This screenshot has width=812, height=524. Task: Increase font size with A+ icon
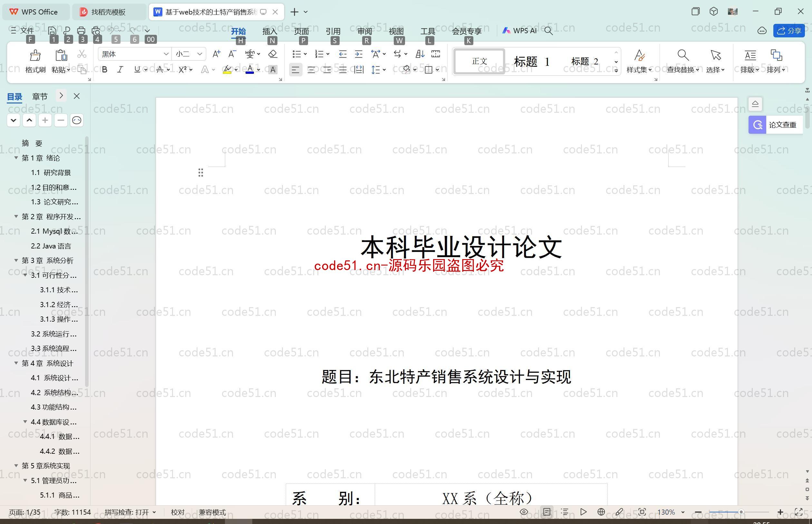coord(216,54)
